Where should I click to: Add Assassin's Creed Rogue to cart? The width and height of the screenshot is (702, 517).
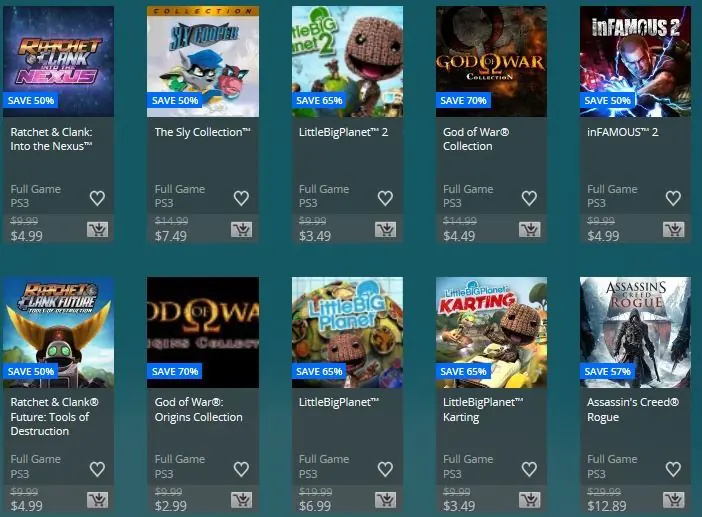coord(674,500)
